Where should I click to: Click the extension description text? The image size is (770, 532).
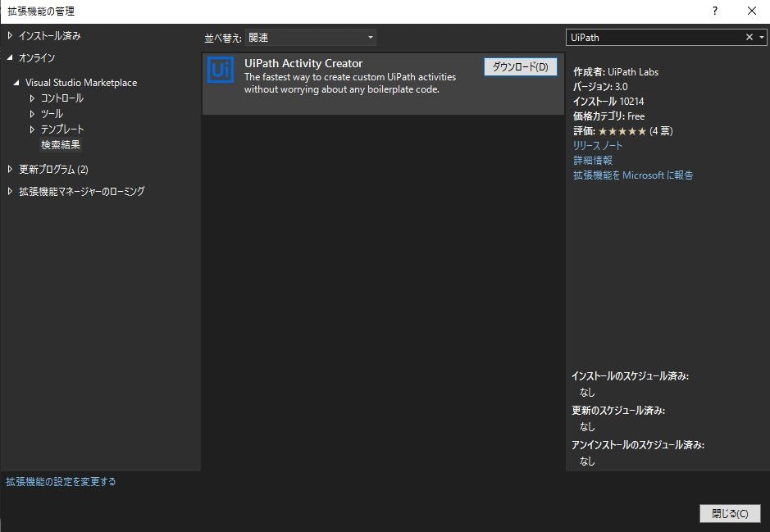[x=350, y=83]
